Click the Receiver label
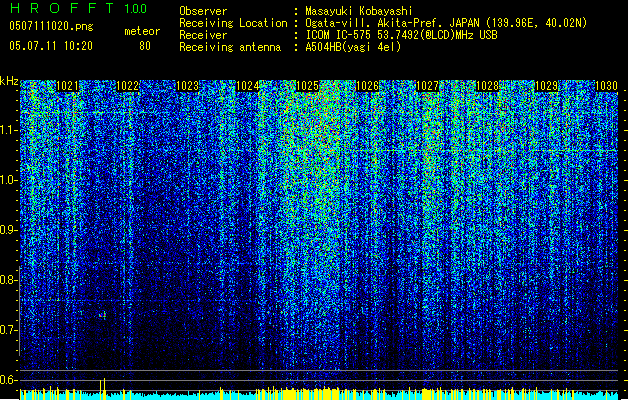 click(x=203, y=35)
